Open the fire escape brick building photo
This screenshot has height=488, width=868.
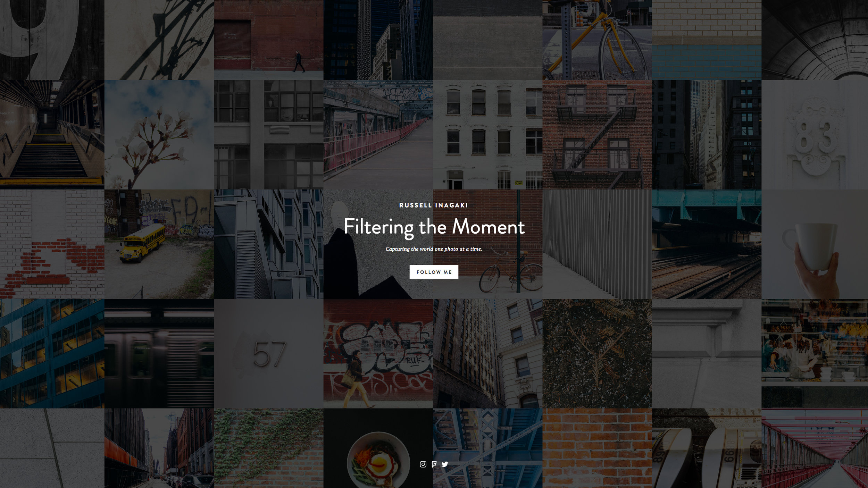597,135
